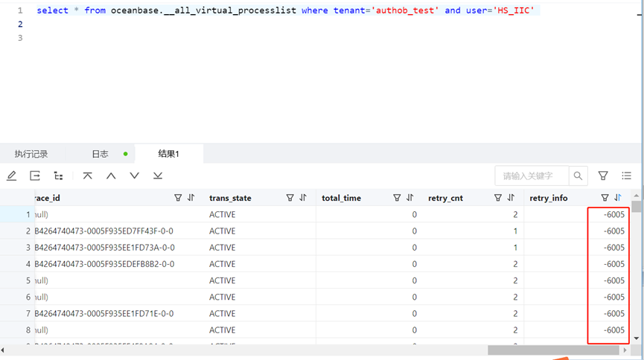The image size is (644, 360).
Task: Click ACTIVE in row 1
Action: 222,214
